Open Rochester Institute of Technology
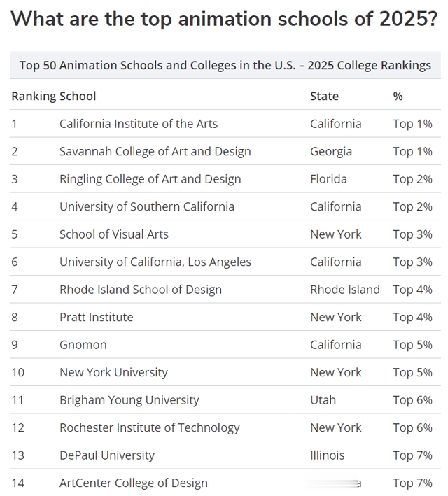 tap(149, 427)
